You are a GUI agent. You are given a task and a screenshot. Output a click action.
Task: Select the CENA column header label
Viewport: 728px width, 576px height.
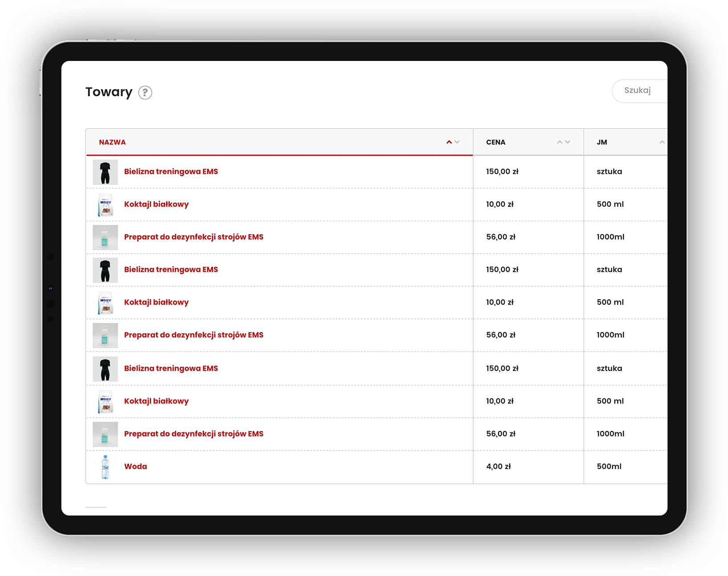pyautogui.click(x=495, y=142)
